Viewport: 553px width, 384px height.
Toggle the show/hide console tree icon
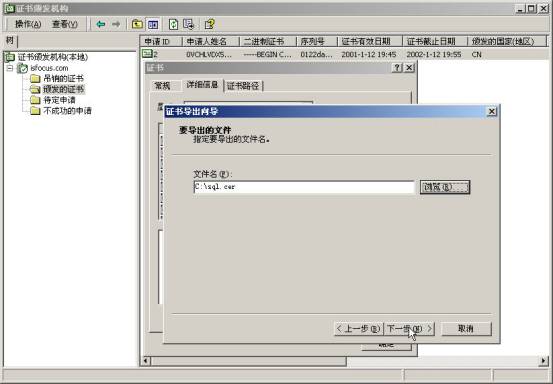coord(153,24)
